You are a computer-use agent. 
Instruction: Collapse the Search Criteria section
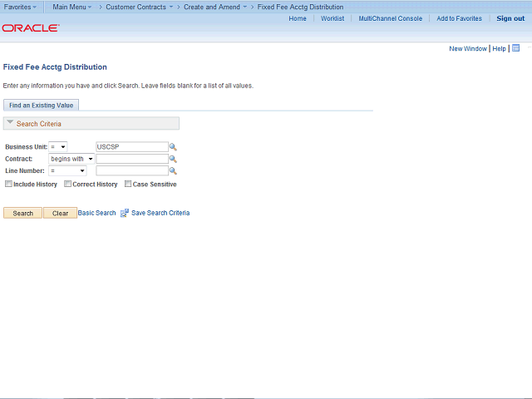(x=10, y=122)
